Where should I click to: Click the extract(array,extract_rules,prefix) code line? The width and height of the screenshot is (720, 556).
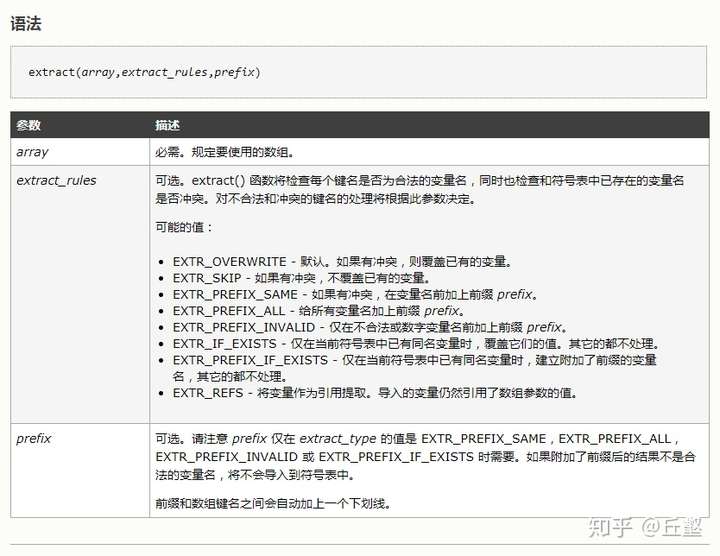click(144, 72)
